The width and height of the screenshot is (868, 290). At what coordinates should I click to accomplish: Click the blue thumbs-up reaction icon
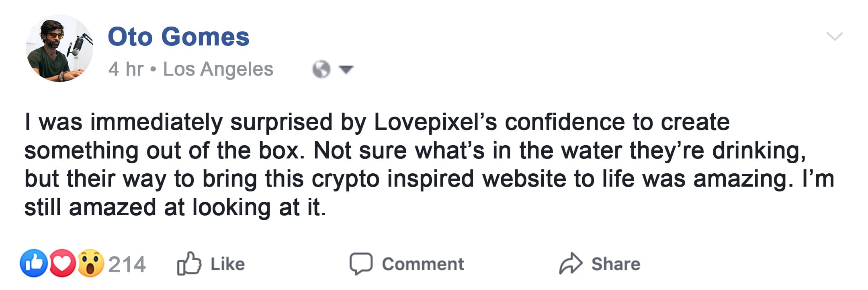click(x=34, y=263)
